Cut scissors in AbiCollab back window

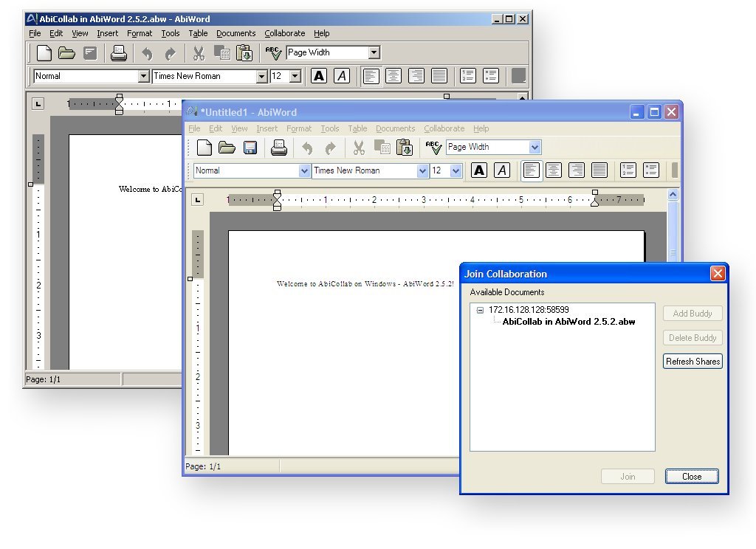pyautogui.click(x=199, y=53)
